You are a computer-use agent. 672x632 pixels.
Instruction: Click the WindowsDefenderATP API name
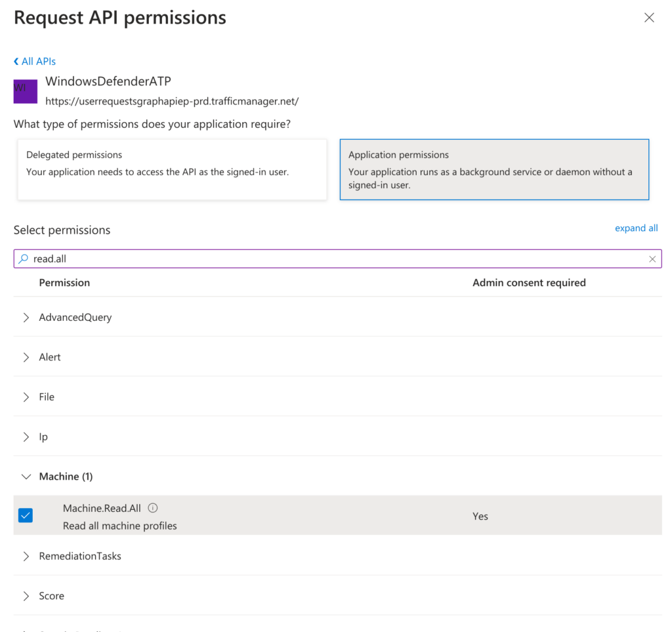(x=108, y=81)
